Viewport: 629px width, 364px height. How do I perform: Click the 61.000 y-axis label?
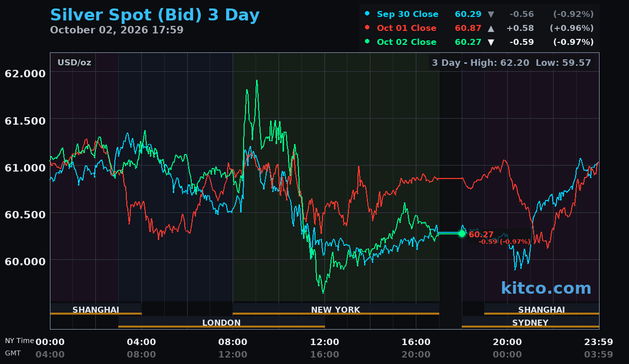click(25, 168)
